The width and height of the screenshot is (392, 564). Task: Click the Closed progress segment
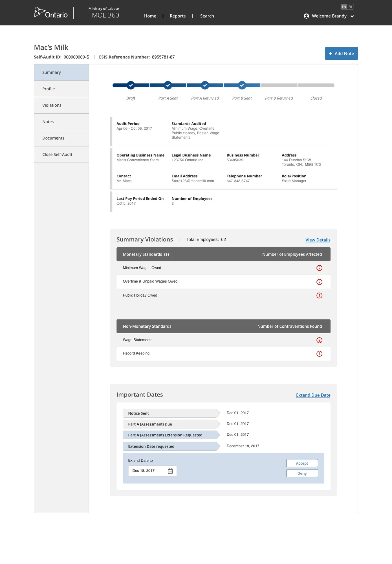(316, 85)
